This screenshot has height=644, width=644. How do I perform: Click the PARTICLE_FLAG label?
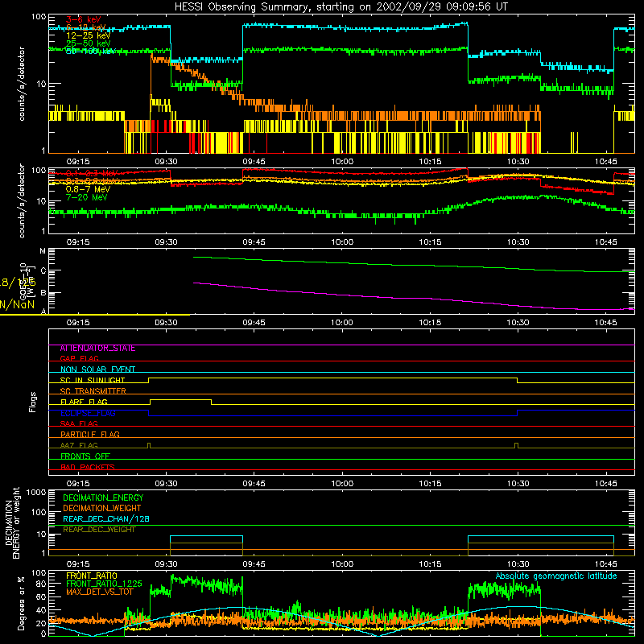[90, 434]
